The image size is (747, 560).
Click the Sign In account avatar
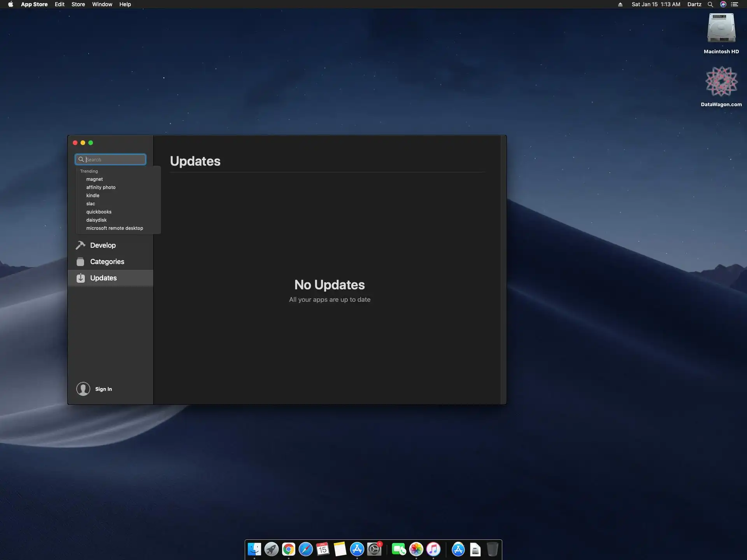83,389
